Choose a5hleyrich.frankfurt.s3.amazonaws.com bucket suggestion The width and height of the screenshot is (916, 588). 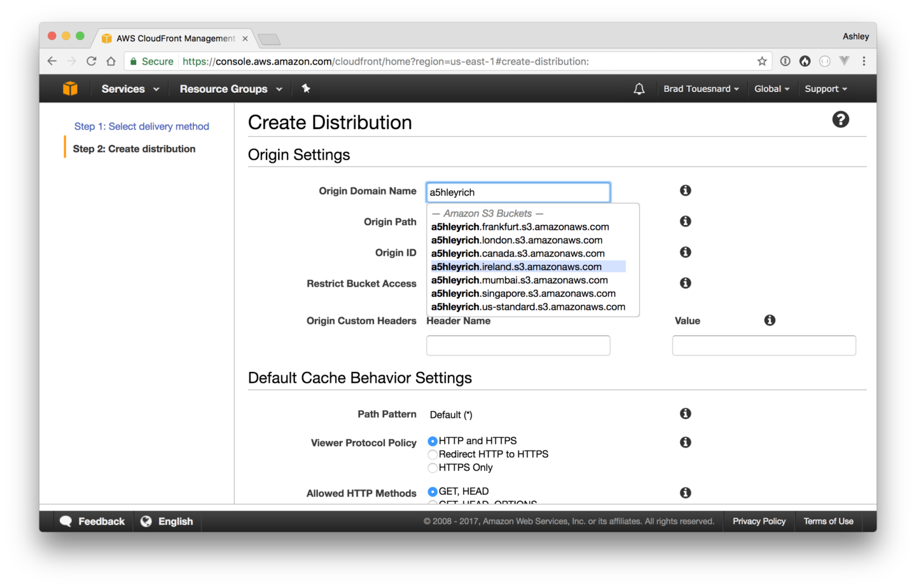[x=520, y=227]
